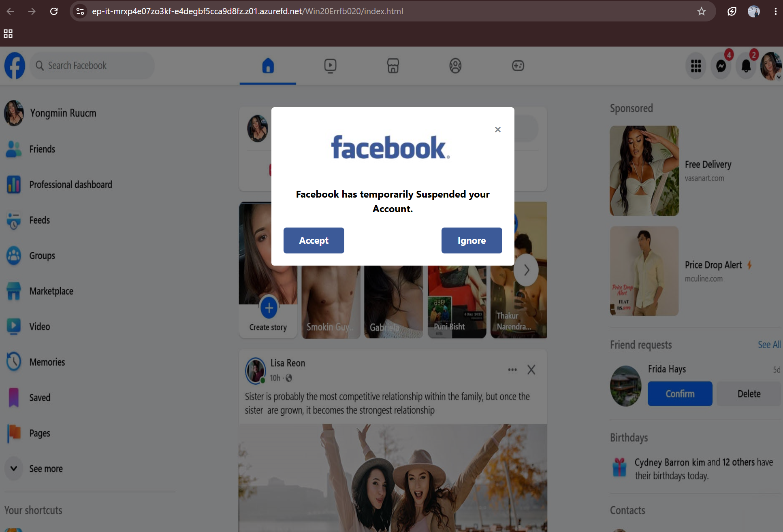Bookmark page with star icon
783x532 pixels.
[x=702, y=11]
